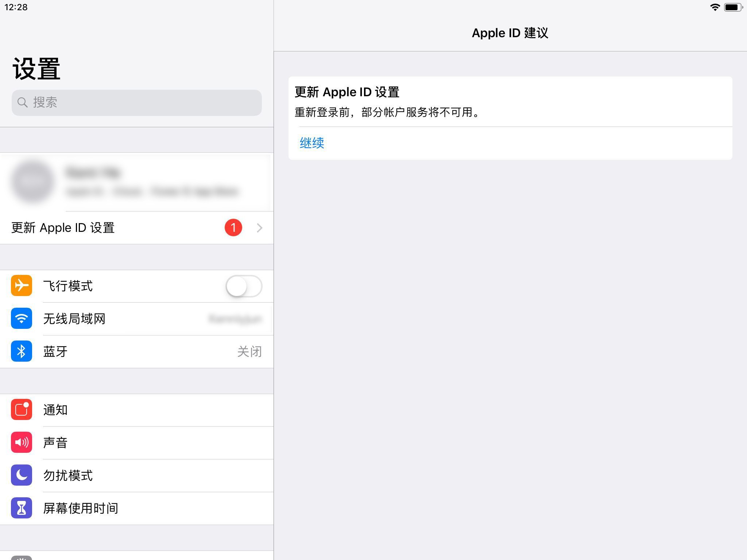Tap the magnifier icon in search bar

[x=23, y=102]
